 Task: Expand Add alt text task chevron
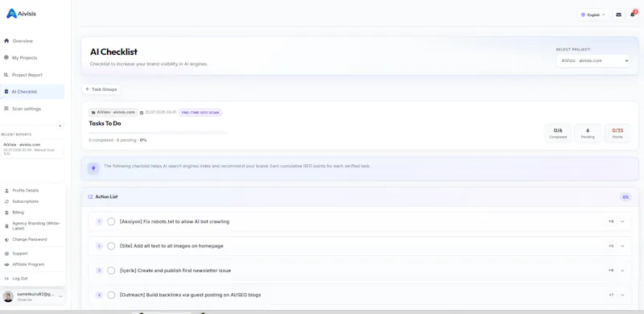tap(622, 246)
